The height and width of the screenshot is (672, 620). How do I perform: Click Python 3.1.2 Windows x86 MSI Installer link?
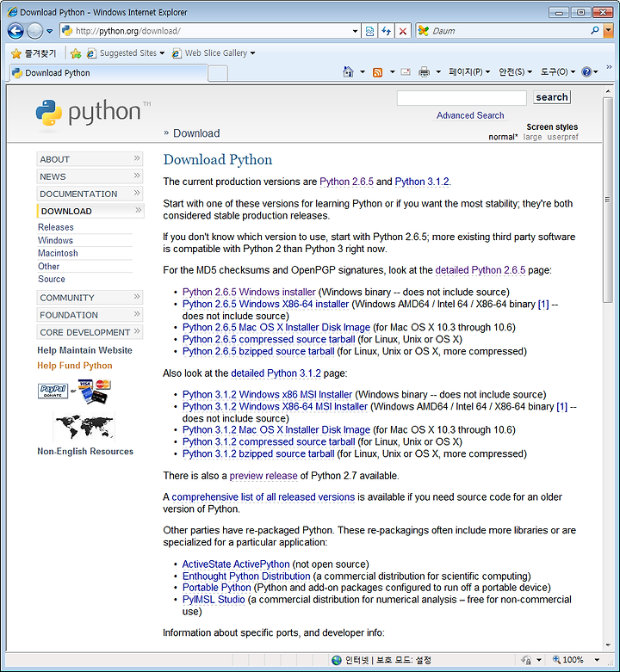267,394
